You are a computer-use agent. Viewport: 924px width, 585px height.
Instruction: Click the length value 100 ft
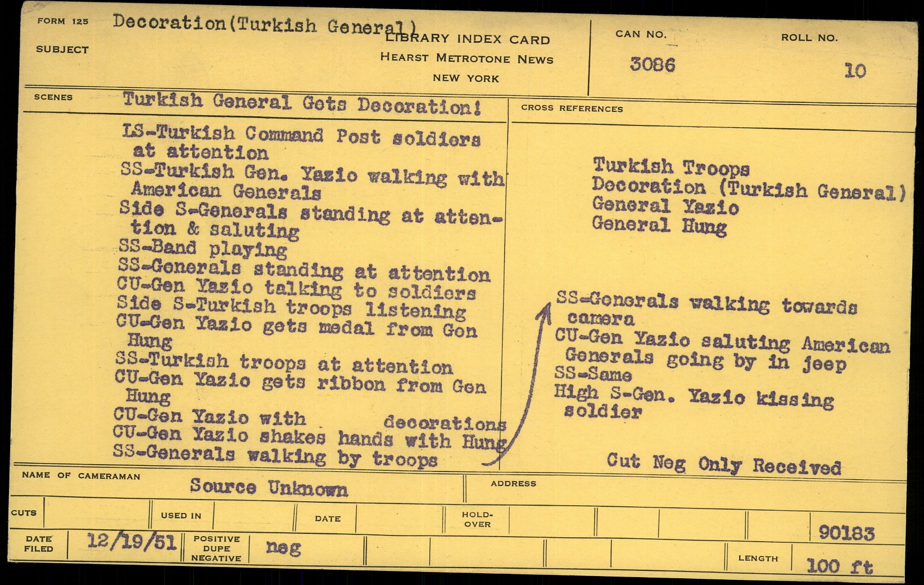840,565
